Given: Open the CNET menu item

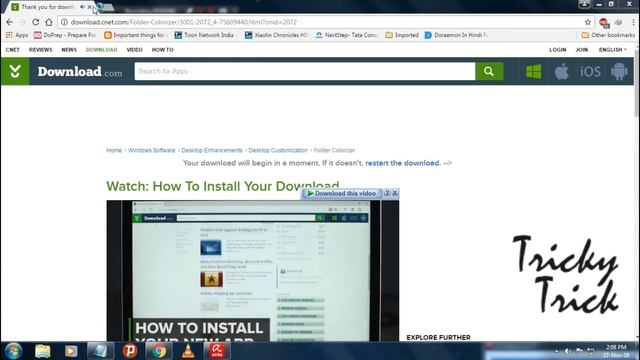Looking at the screenshot, I should click(13, 50).
